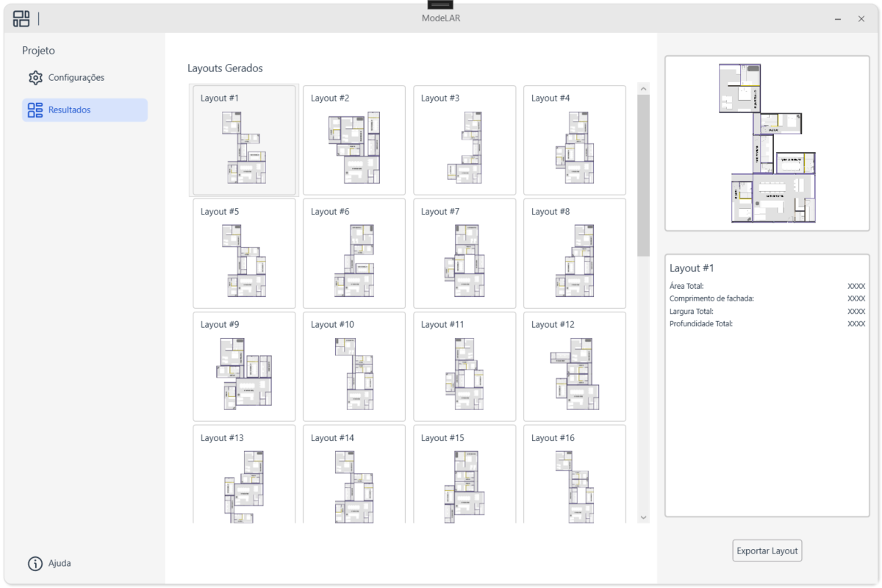Click the Resultados grid icon
The width and height of the screenshot is (882, 588).
35,110
